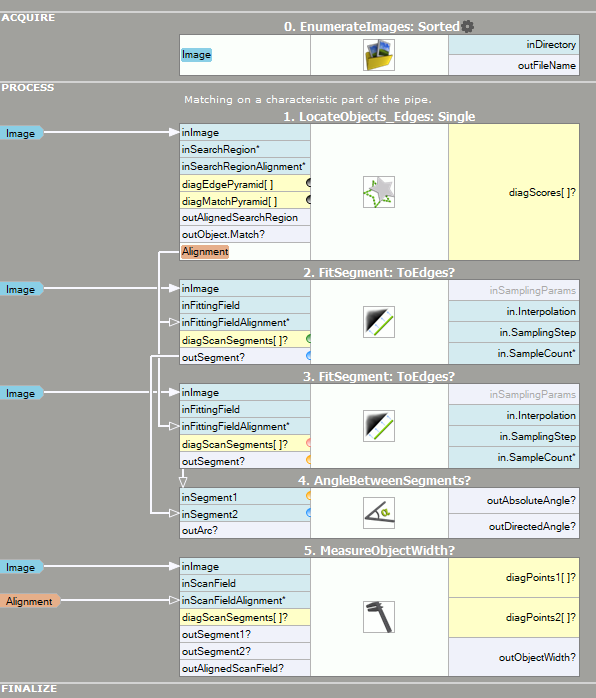Image resolution: width=596 pixels, height=698 pixels.
Task: Toggle the green diagScanSegments dot in filter 2
Action: point(308,339)
